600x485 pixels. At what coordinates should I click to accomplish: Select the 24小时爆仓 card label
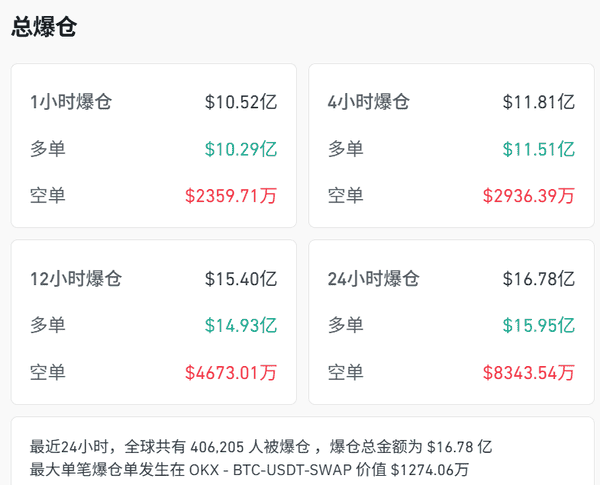(x=374, y=279)
